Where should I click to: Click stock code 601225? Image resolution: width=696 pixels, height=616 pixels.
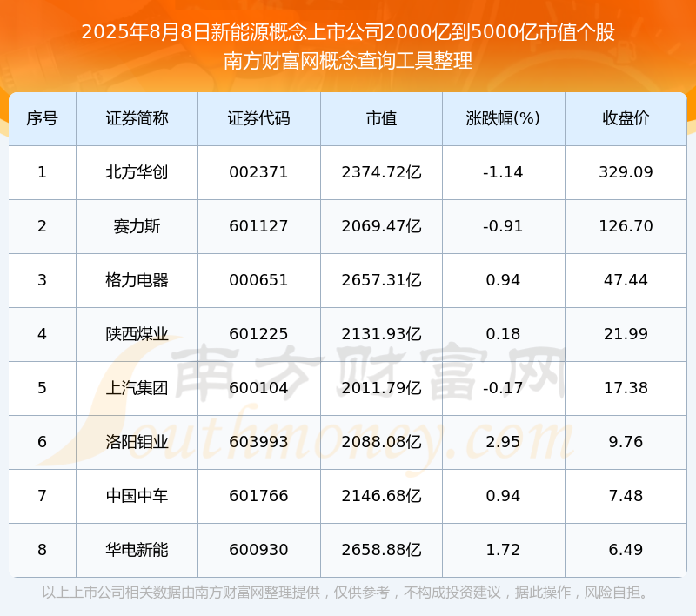[x=258, y=334]
